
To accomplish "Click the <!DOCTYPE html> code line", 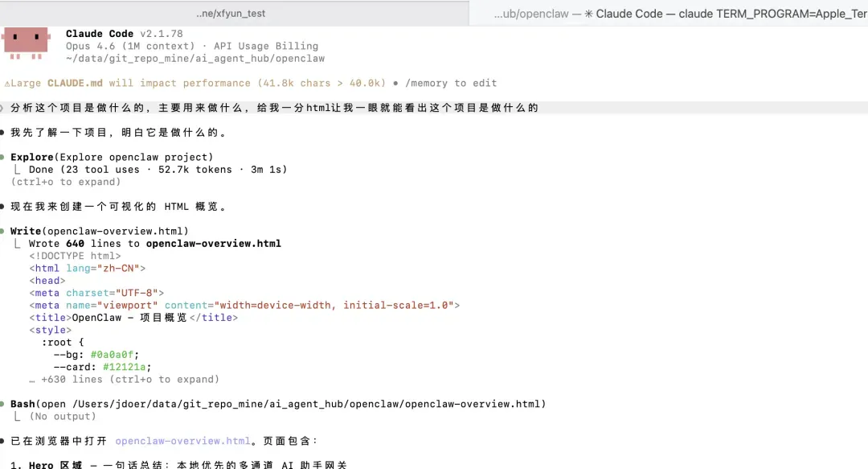I will [x=75, y=256].
